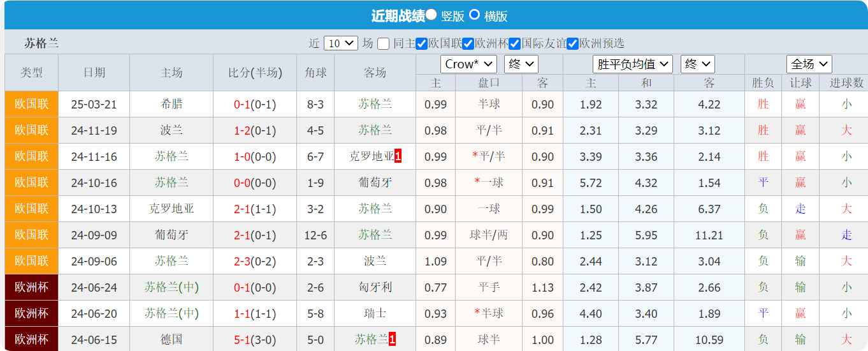868x351 pixels.
Task: Click the 比分(半场) column header
Action: pos(255,73)
